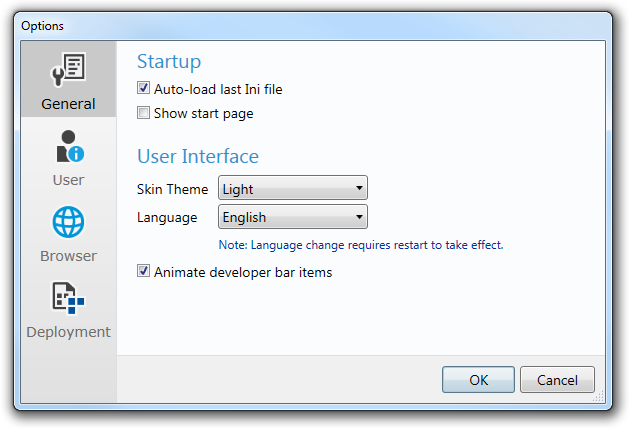Image resolution: width=629 pixels, height=428 pixels.
Task: Click the language restart note text
Action: 361,245
